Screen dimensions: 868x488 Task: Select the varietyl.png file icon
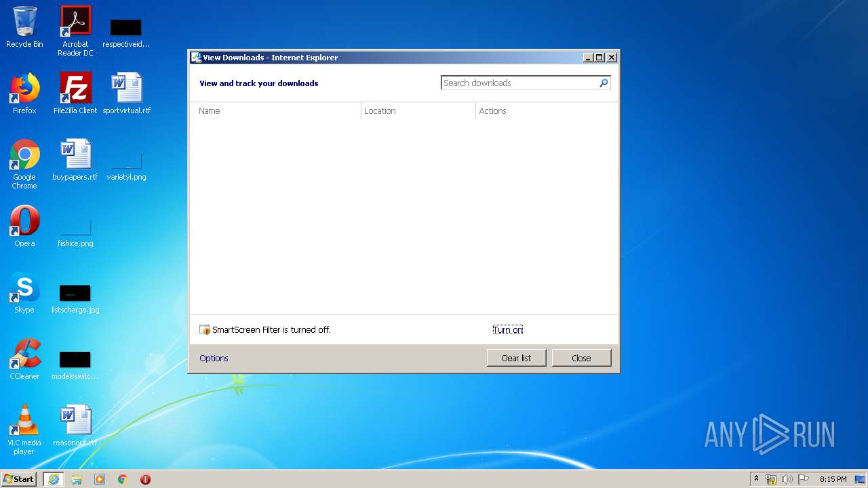point(127,167)
